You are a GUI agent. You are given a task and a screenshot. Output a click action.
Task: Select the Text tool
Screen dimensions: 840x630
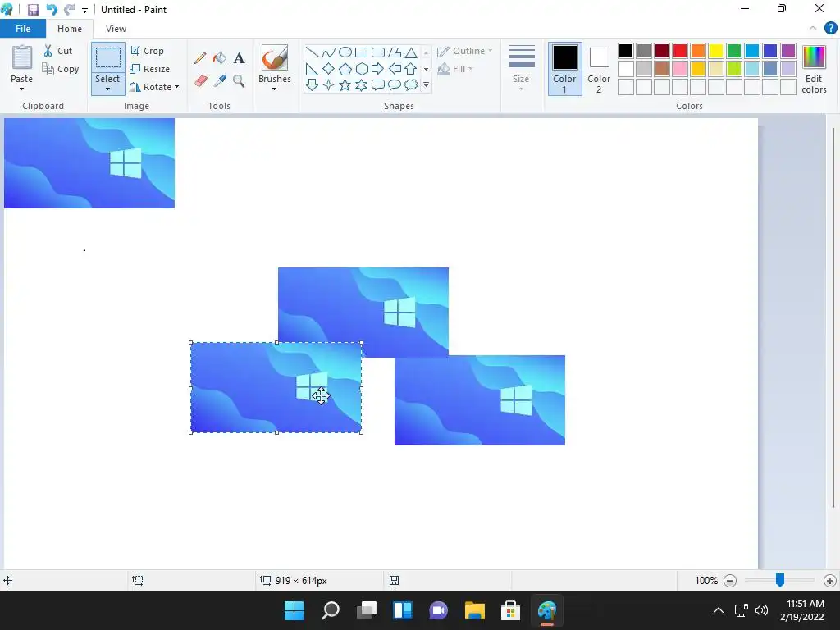pyautogui.click(x=239, y=58)
